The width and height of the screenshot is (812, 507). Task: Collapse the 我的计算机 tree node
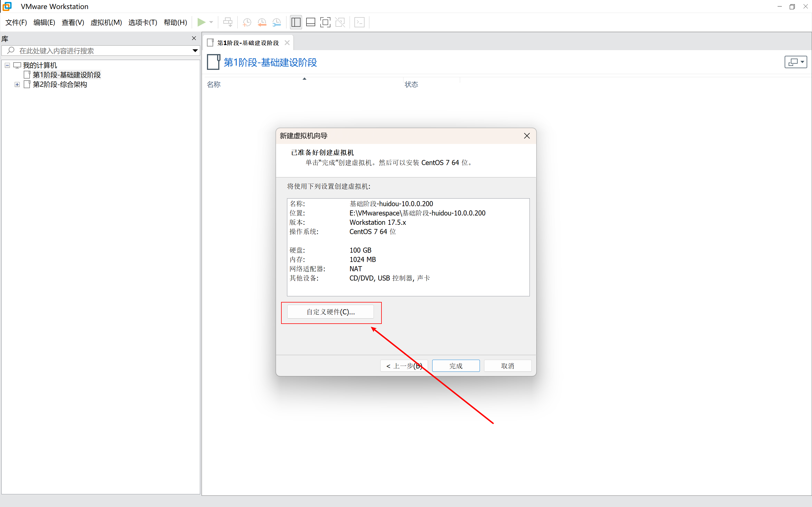pos(7,65)
